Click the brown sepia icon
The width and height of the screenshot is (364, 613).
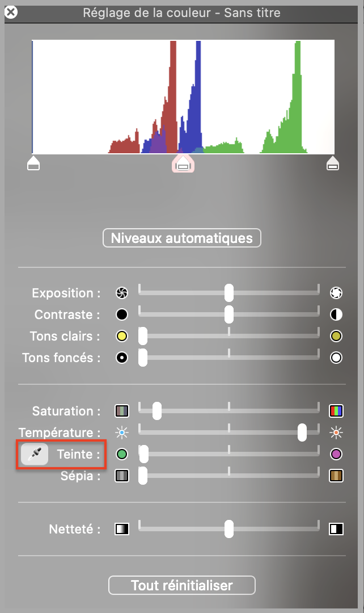click(x=336, y=476)
